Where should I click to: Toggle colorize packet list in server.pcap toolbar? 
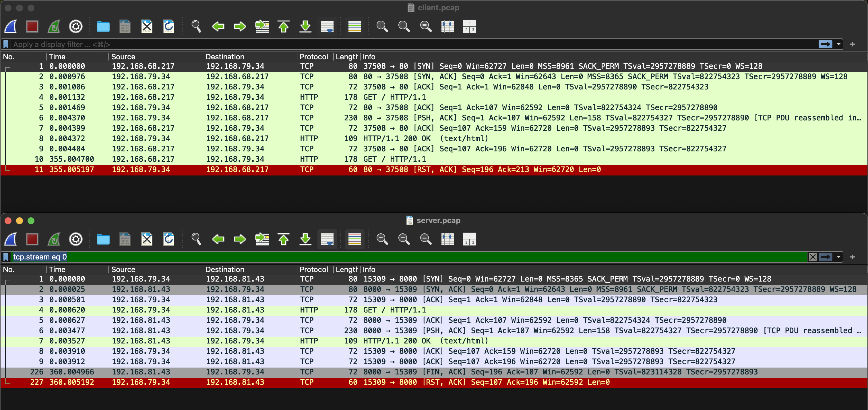[x=354, y=239]
